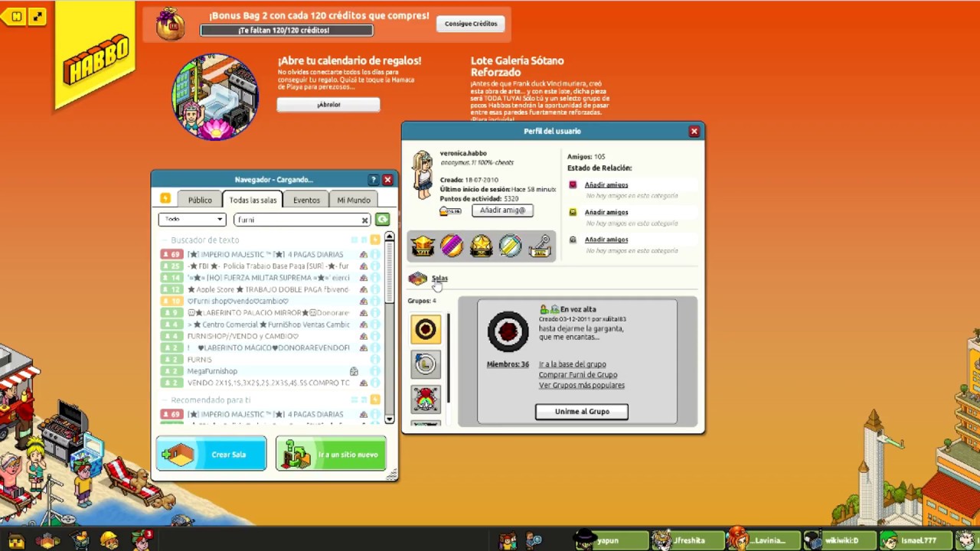Open the info icon of the MegaFurnishop row
980x551 pixels.
point(375,371)
